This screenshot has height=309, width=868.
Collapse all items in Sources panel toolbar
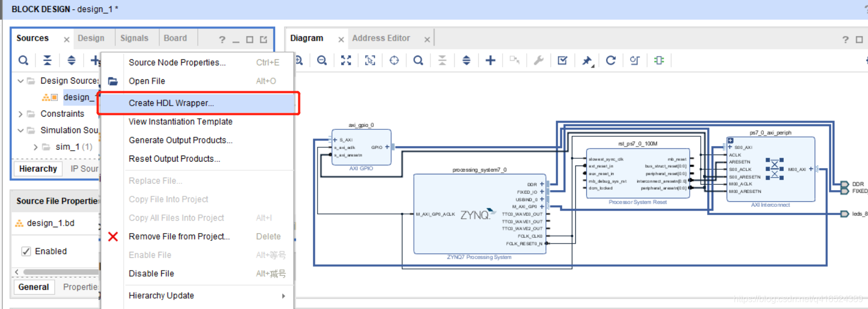[47, 60]
